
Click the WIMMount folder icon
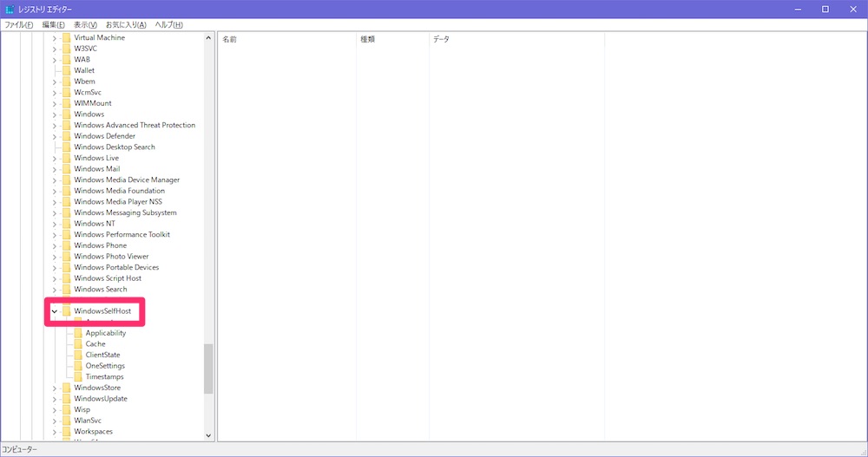tap(67, 103)
